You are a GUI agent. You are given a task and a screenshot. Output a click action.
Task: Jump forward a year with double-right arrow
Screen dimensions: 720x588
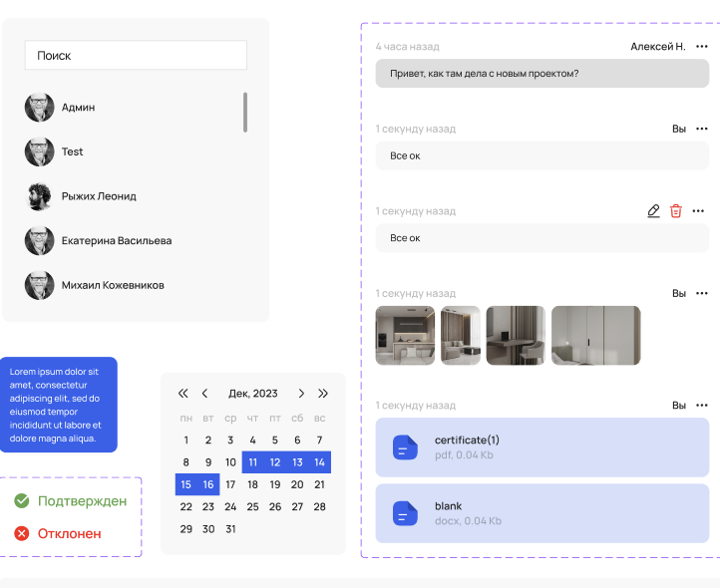tap(323, 394)
